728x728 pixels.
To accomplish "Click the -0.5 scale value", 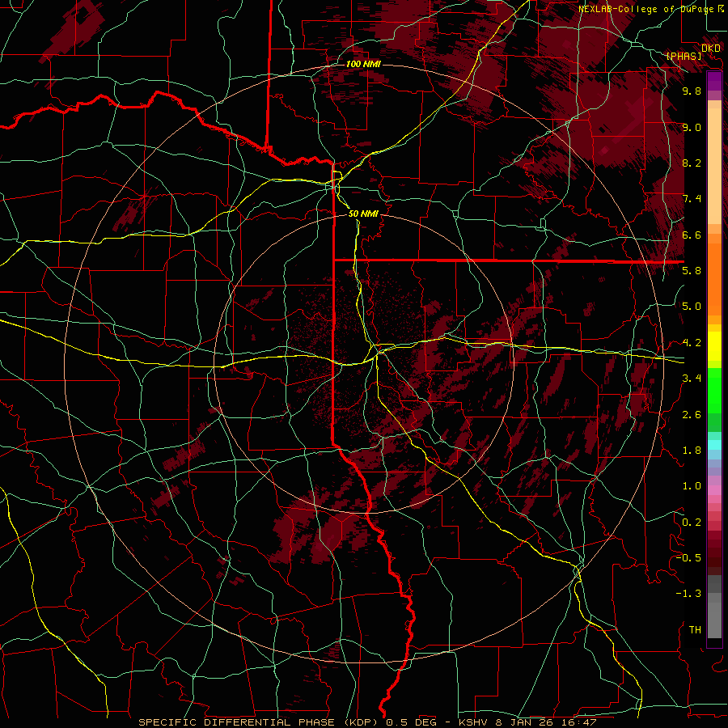I will tap(688, 558).
